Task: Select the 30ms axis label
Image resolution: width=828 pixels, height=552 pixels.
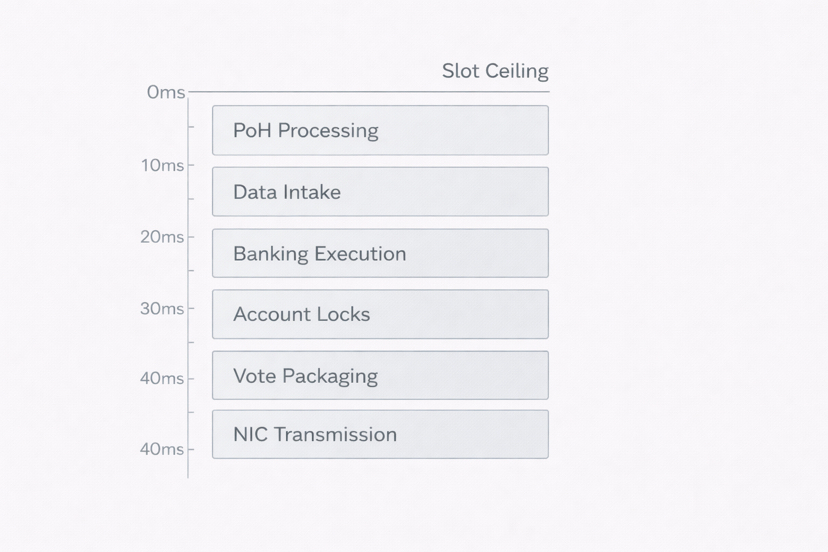Action: (162, 308)
